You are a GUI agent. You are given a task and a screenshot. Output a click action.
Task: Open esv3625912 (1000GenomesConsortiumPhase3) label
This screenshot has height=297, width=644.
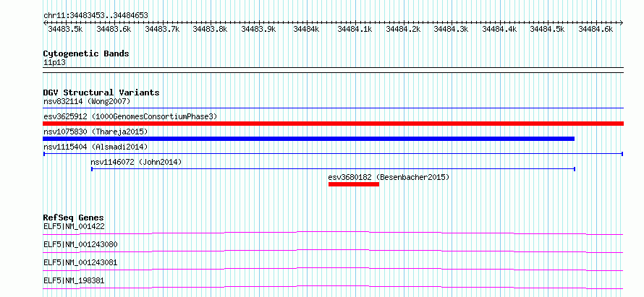coord(130,116)
